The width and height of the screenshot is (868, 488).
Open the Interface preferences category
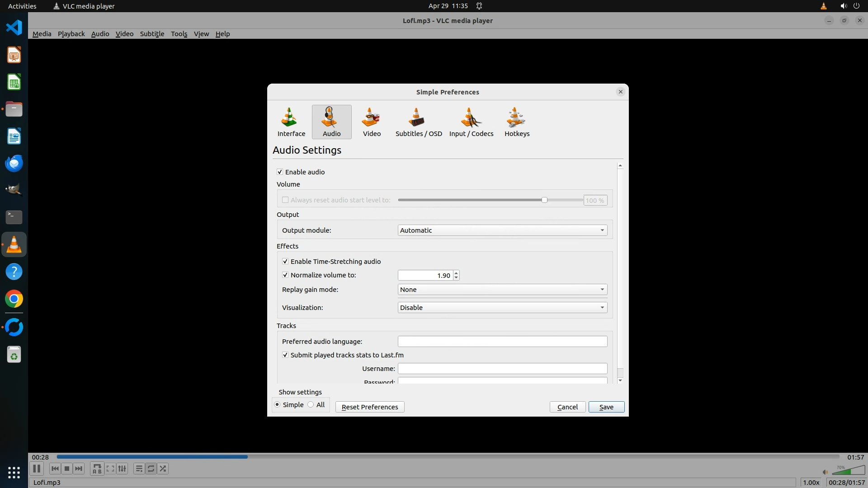[291, 122]
